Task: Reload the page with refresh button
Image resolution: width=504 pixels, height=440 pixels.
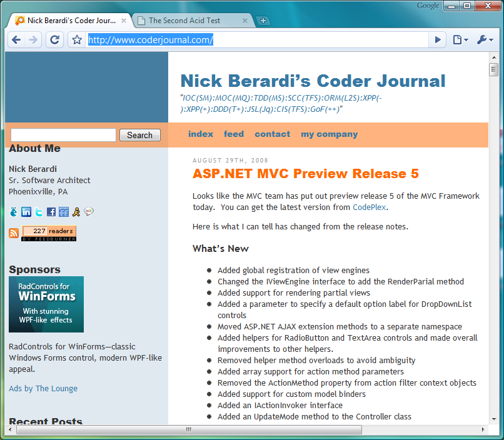Action: click(x=55, y=40)
